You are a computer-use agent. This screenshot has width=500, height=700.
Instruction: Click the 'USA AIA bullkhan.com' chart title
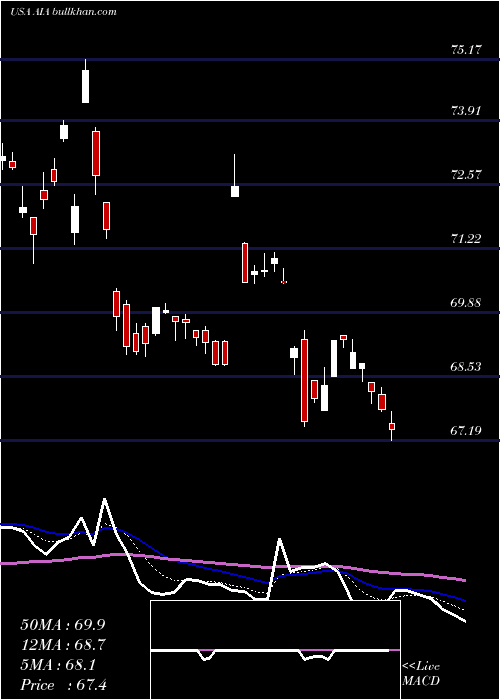pos(63,11)
